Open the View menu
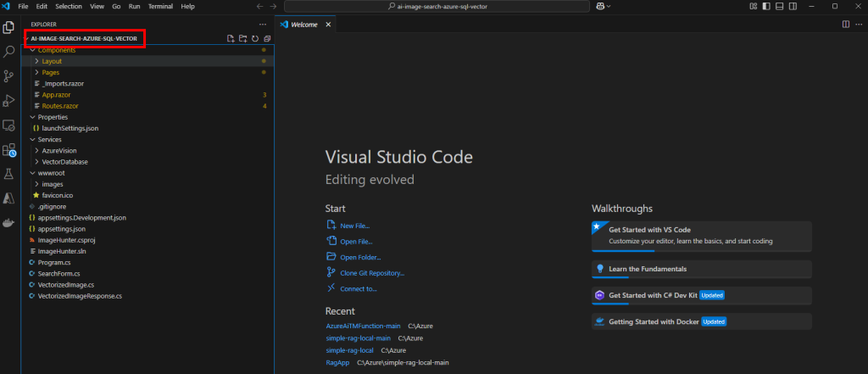The height and width of the screenshot is (374, 868). pos(97,6)
